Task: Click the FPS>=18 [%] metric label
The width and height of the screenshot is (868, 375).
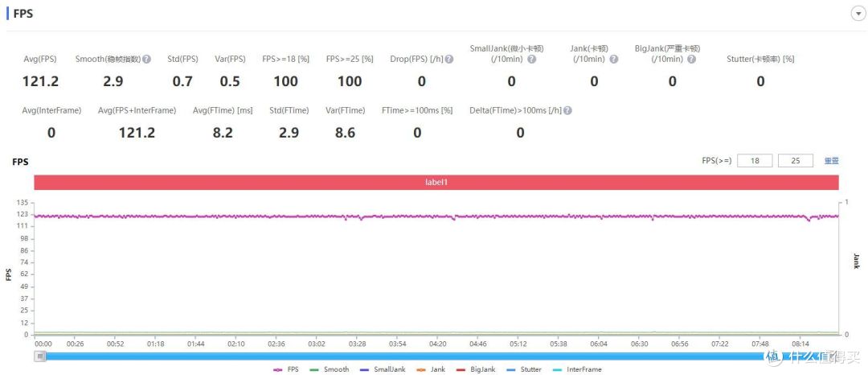Action: point(285,60)
